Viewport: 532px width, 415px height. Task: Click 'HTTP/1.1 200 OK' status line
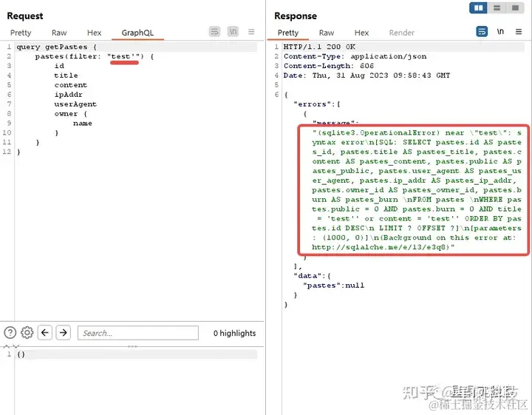[319, 47]
